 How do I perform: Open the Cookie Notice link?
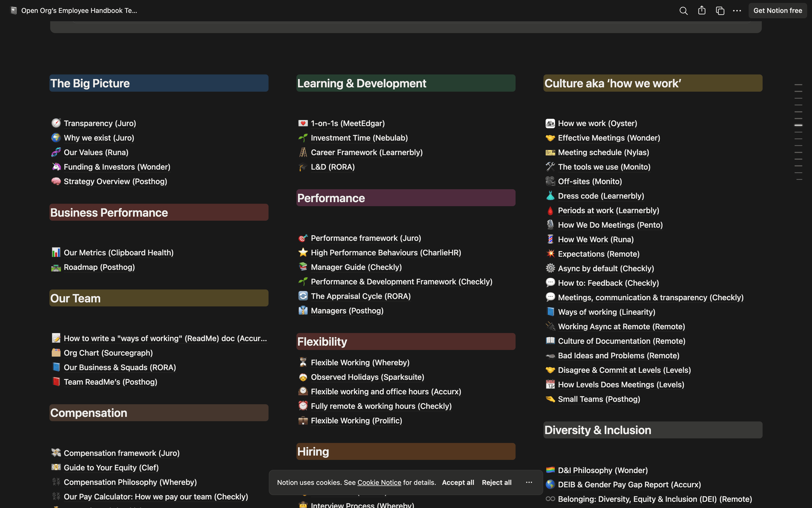[379, 482]
